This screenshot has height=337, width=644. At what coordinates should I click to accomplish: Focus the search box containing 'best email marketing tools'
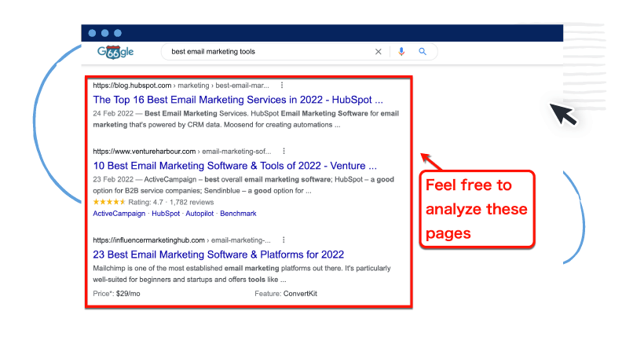pyautogui.click(x=267, y=52)
